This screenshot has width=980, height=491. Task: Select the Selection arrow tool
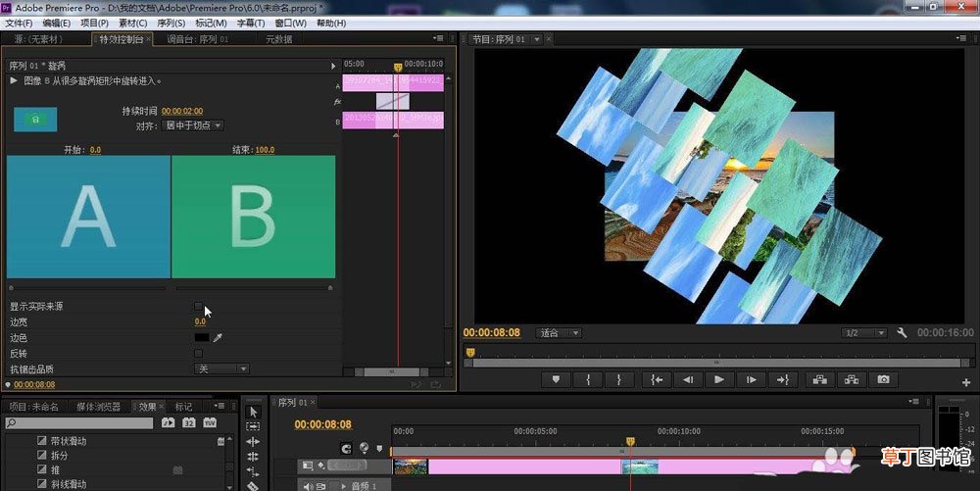253,413
